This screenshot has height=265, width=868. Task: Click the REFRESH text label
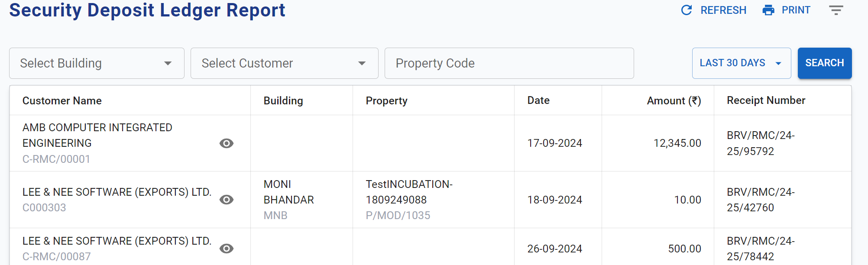[x=723, y=10]
